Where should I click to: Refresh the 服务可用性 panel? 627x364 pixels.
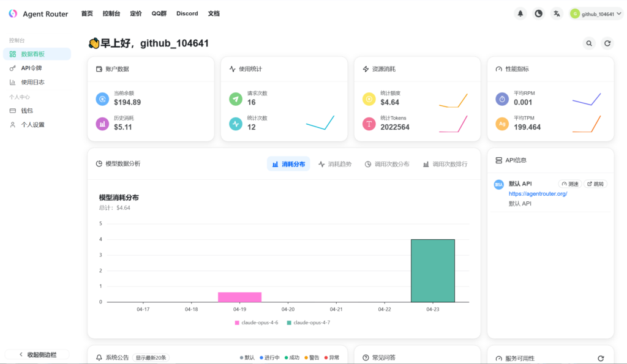(x=601, y=358)
